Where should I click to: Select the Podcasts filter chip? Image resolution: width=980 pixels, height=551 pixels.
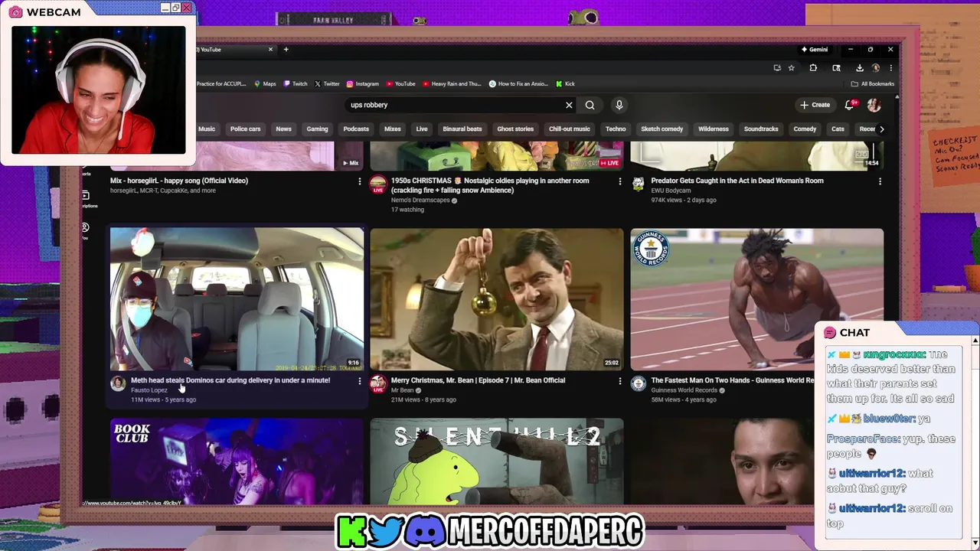356,129
